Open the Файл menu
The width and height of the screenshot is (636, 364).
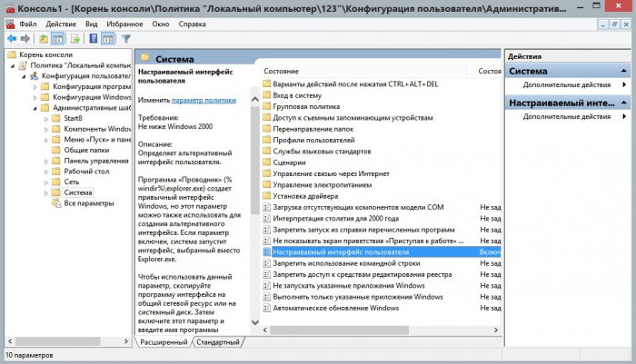click(x=28, y=24)
